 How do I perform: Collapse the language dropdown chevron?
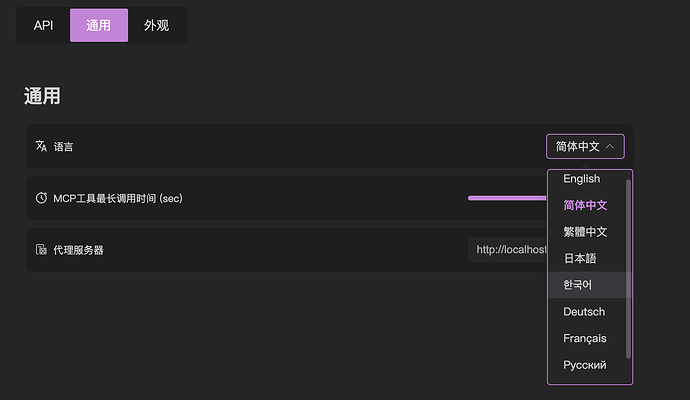pyautogui.click(x=609, y=147)
